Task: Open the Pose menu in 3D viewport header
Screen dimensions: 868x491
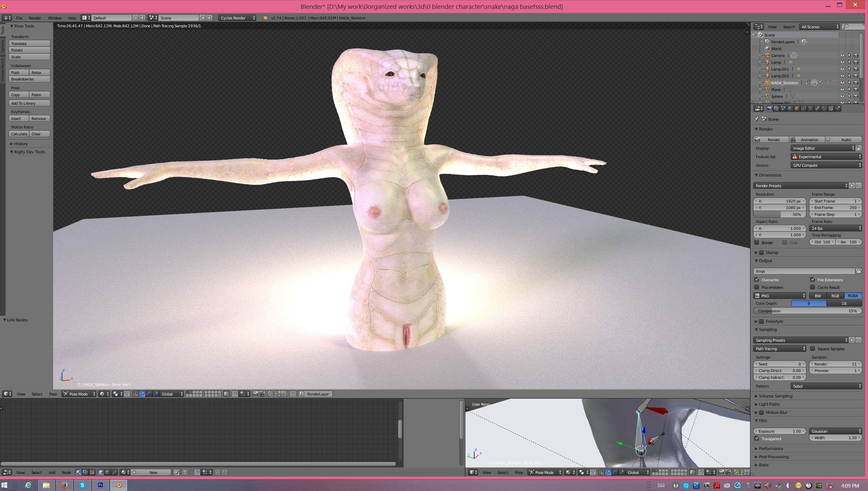Action: point(53,394)
